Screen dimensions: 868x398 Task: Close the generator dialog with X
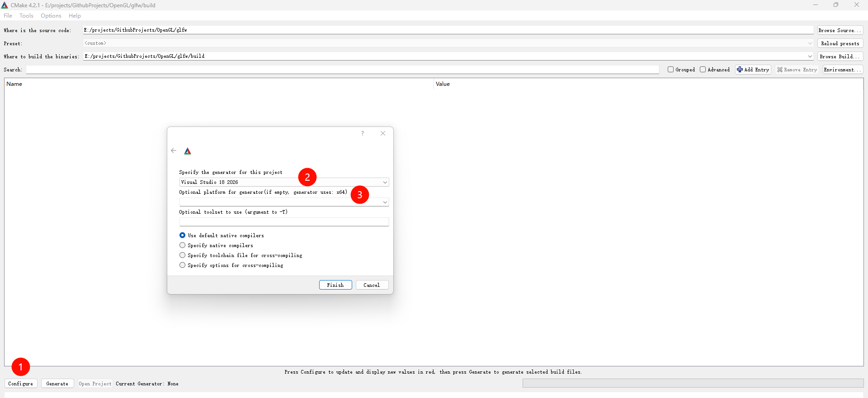(383, 133)
